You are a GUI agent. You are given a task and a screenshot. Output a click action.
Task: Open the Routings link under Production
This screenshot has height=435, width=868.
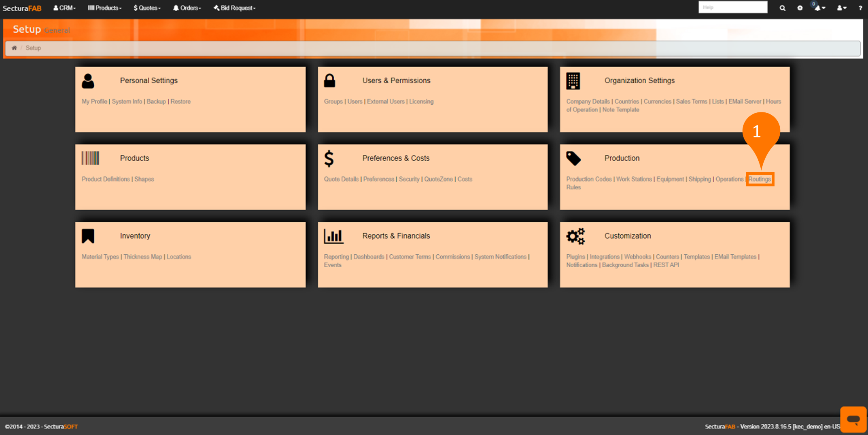click(x=759, y=179)
